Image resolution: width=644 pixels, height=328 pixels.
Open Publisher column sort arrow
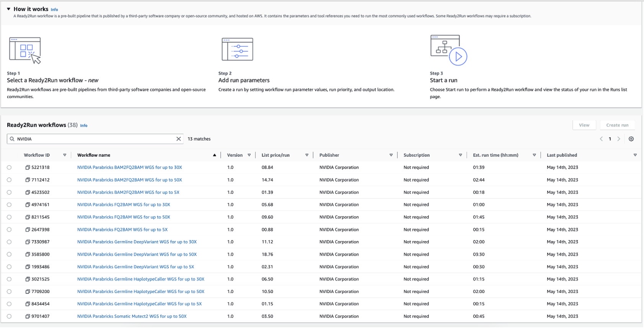(391, 155)
